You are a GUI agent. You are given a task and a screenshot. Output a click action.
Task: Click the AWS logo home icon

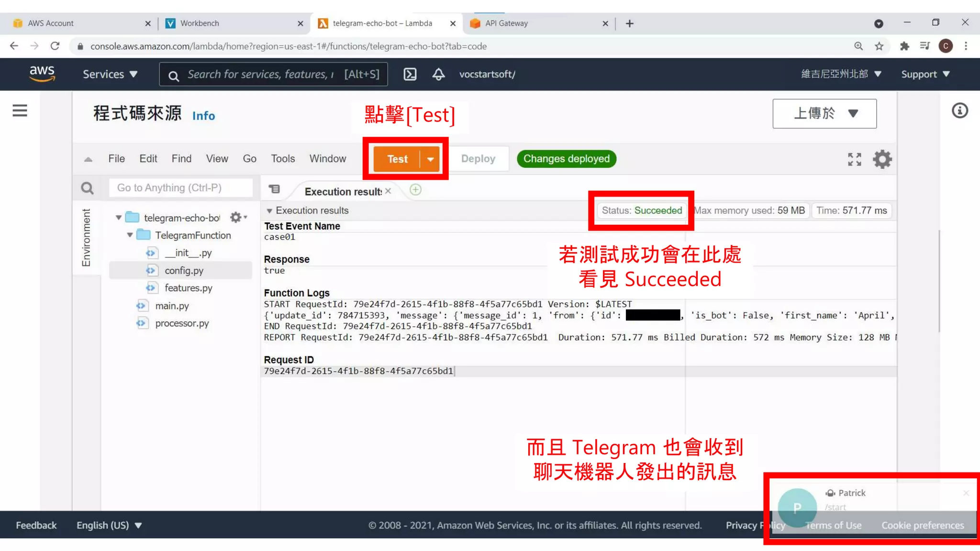point(42,74)
